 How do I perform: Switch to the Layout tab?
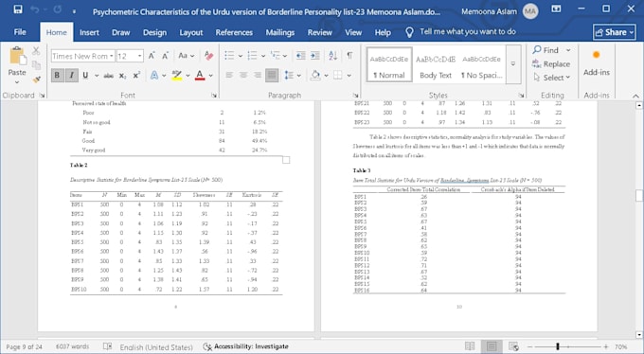pos(191,32)
